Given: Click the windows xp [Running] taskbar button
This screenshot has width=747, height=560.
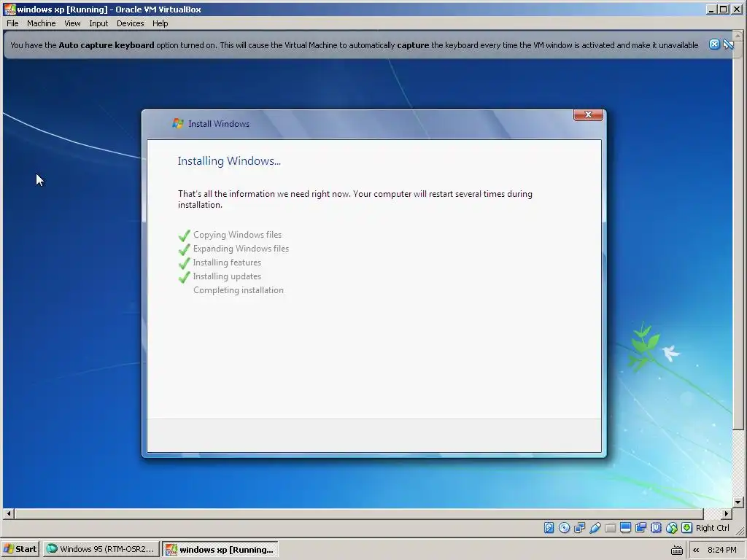Looking at the screenshot, I should click(220, 549).
